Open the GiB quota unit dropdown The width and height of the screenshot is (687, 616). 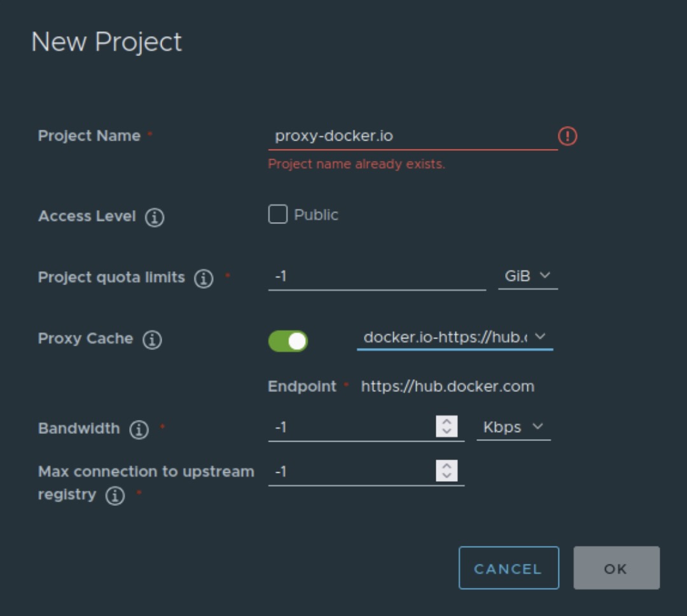pyautogui.click(x=527, y=276)
